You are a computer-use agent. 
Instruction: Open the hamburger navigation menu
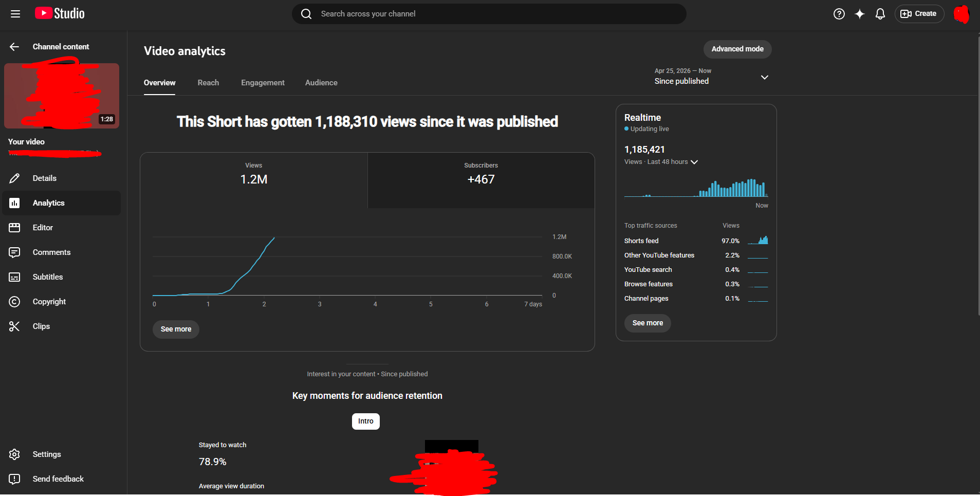pyautogui.click(x=15, y=14)
